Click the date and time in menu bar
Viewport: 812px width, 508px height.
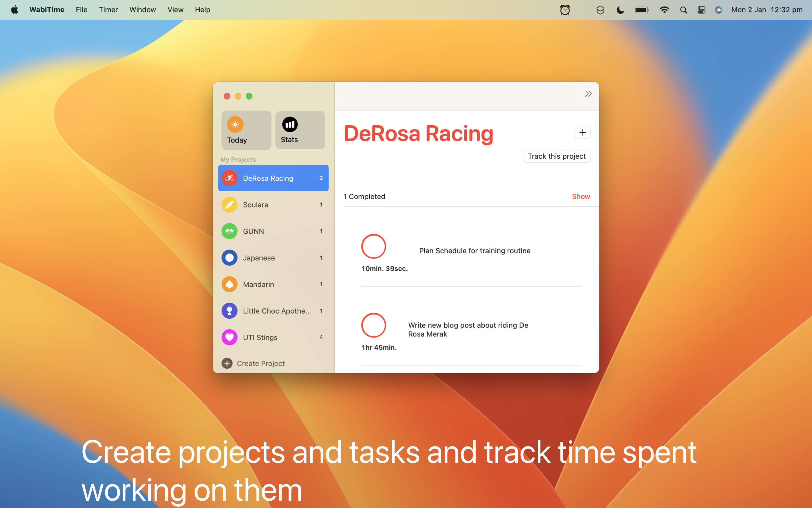point(767,10)
